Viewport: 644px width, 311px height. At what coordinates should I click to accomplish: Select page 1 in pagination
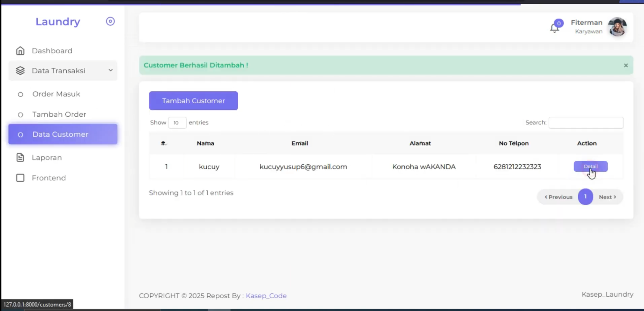tap(585, 197)
